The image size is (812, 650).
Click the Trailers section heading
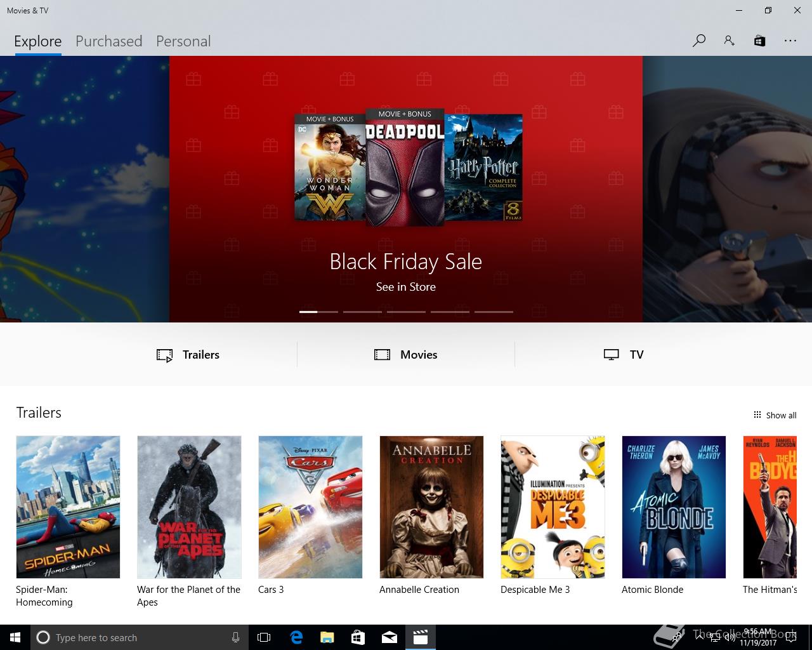pos(39,413)
